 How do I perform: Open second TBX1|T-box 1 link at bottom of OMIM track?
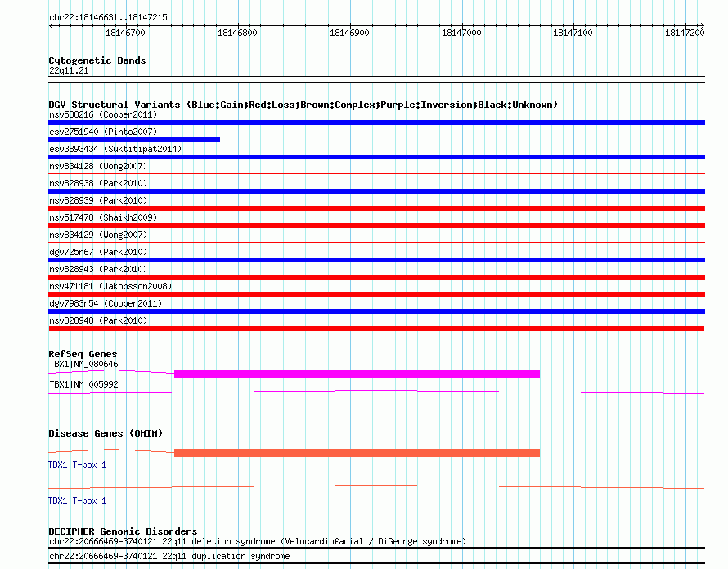(77, 501)
